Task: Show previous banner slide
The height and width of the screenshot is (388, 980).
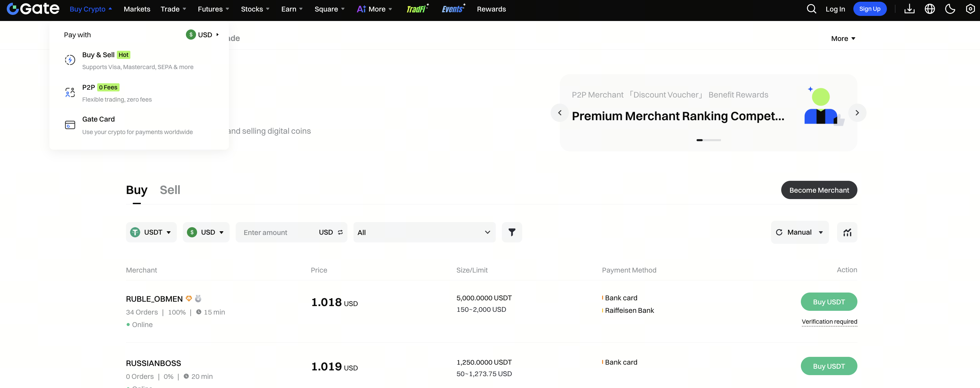Action: click(x=560, y=113)
